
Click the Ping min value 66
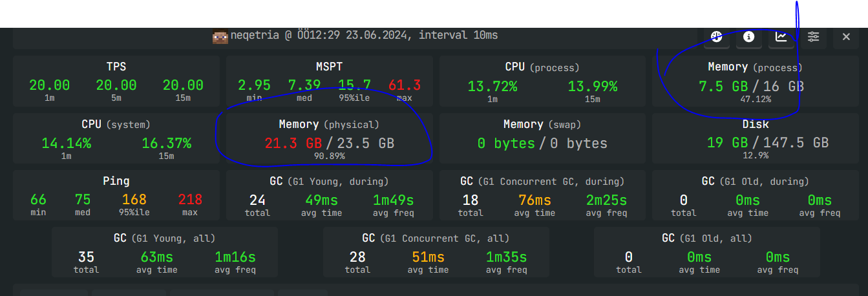coord(38,200)
